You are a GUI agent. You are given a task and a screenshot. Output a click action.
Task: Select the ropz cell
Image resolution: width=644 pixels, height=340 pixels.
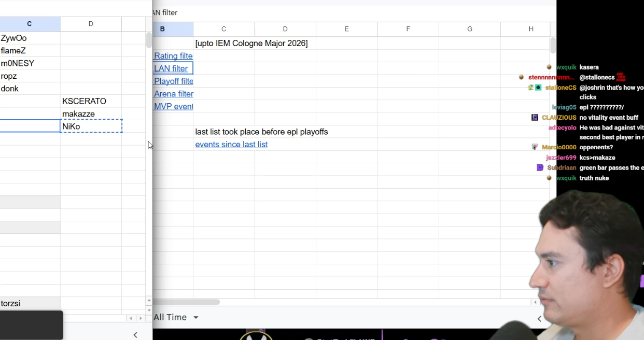pyautogui.click(x=30, y=76)
